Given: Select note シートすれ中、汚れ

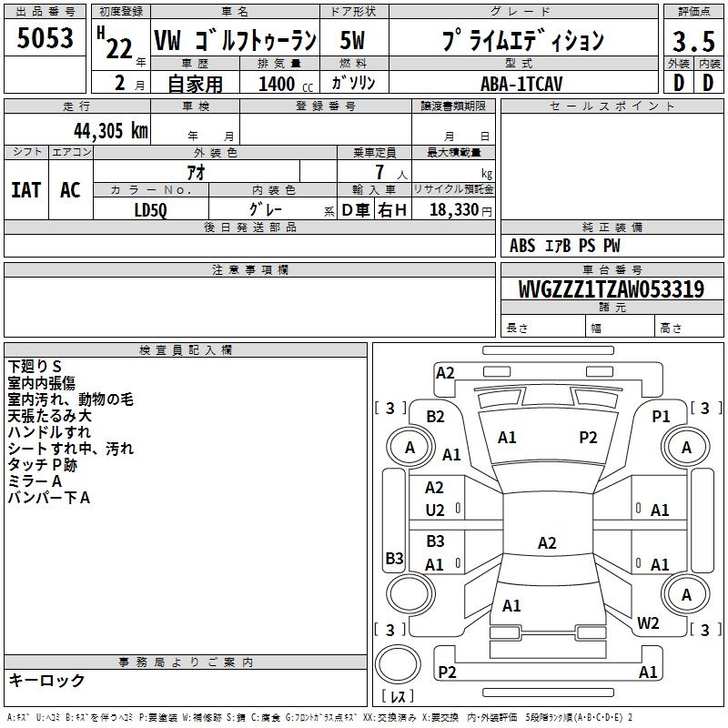Looking at the screenshot, I should pyautogui.click(x=71, y=449).
